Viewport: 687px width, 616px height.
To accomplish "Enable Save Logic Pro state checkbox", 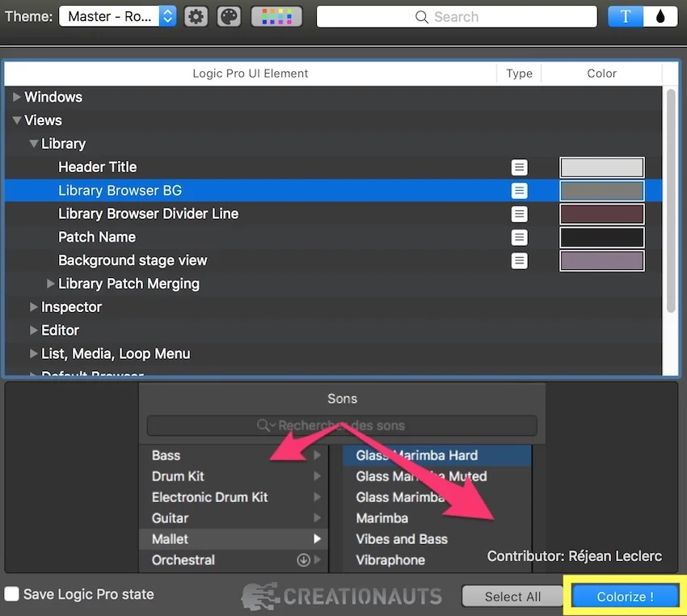I will pyautogui.click(x=12, y=594).
